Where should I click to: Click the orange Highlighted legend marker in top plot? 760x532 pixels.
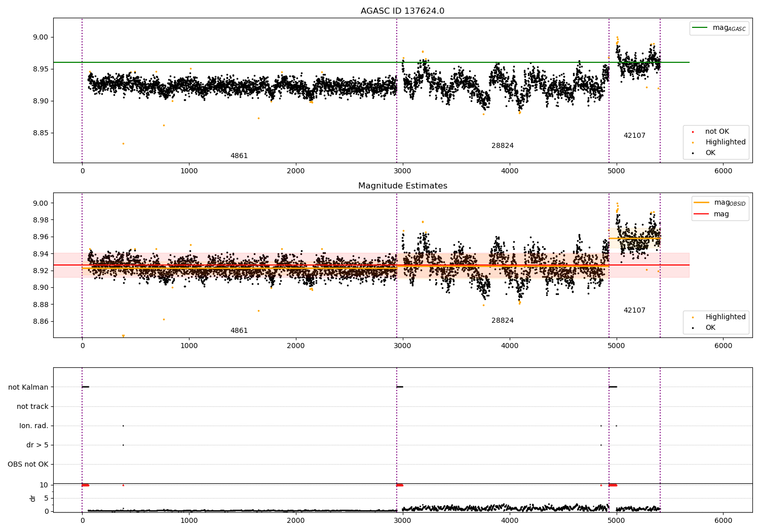(693, 142)
